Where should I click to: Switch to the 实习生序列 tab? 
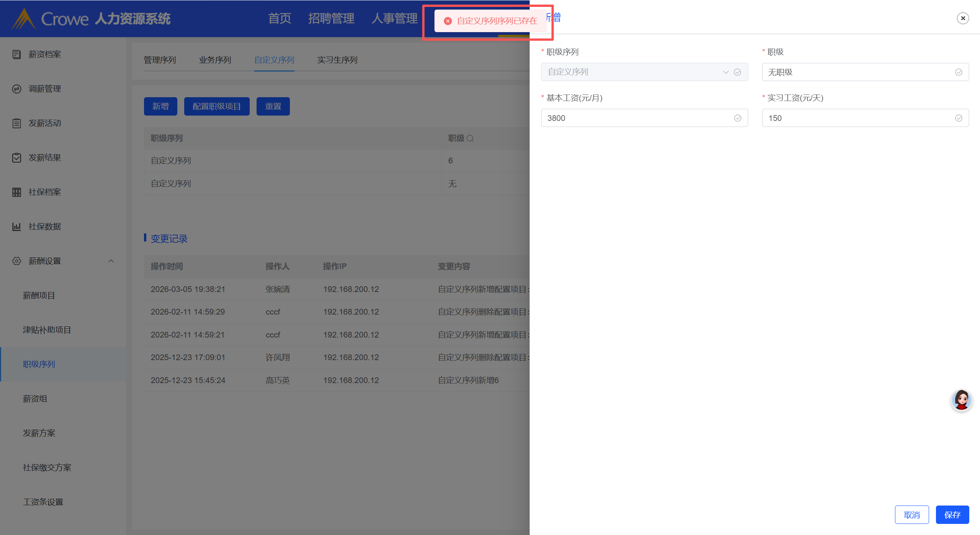click(337, 60)
